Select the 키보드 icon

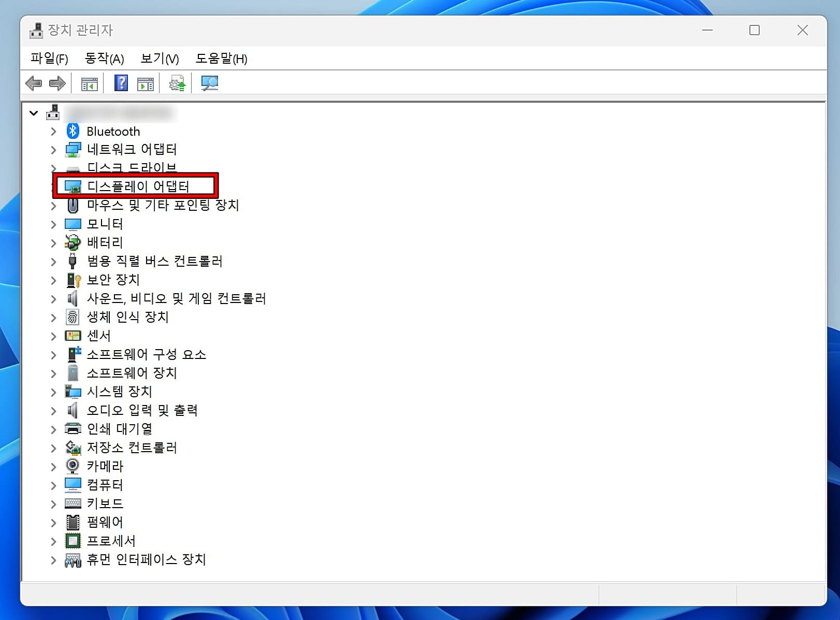pos(73,503)
